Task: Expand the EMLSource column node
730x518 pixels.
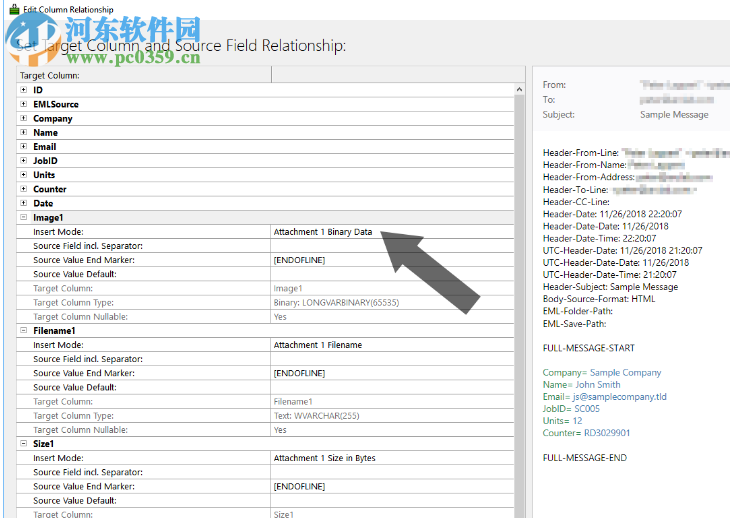Action: tap(23, 104)
